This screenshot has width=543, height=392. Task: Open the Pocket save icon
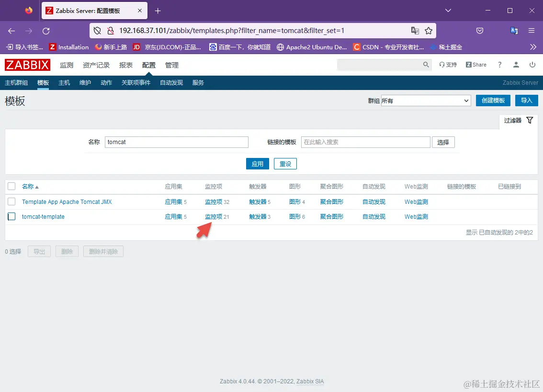tap(480, 31)
